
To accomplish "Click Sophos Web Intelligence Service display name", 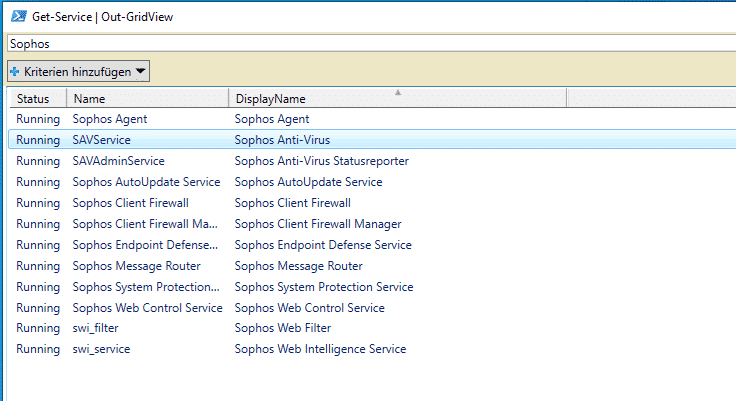I will 320,349.
